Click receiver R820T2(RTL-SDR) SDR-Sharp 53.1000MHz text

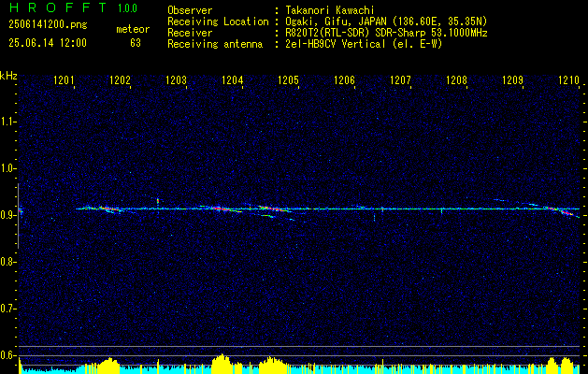coord(387,33)
